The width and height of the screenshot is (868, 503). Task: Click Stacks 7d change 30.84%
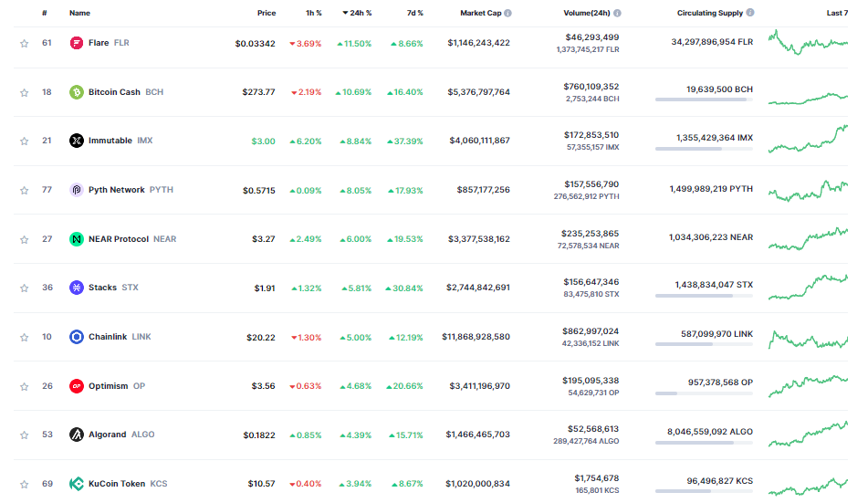tap(404, 288)
